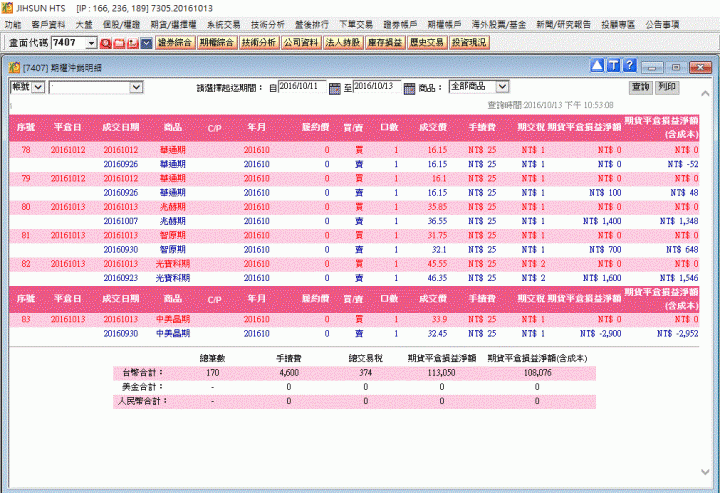This screenshot has height=493, width=720.
Task: Open the 證券帳戶 menu
Action: click(x=400, y=25)
